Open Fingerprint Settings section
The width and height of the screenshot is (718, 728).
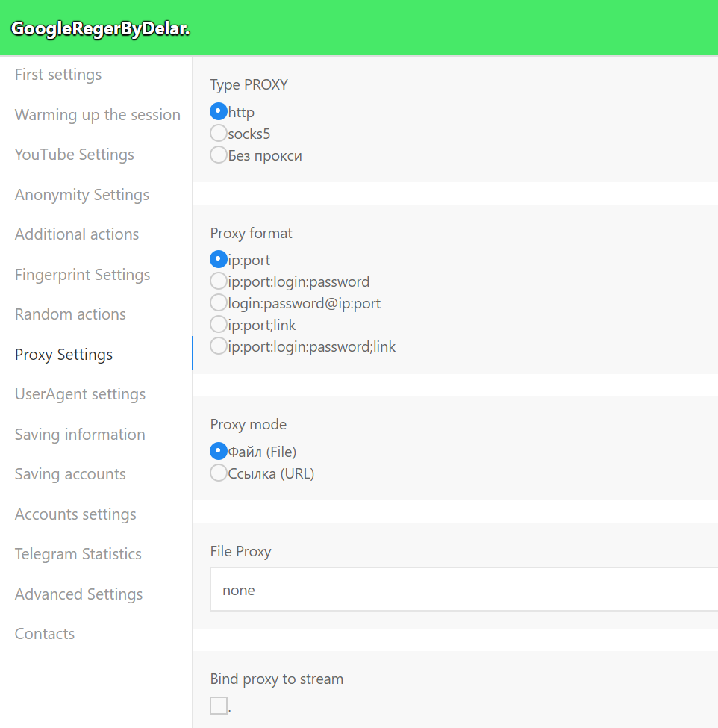83,274
